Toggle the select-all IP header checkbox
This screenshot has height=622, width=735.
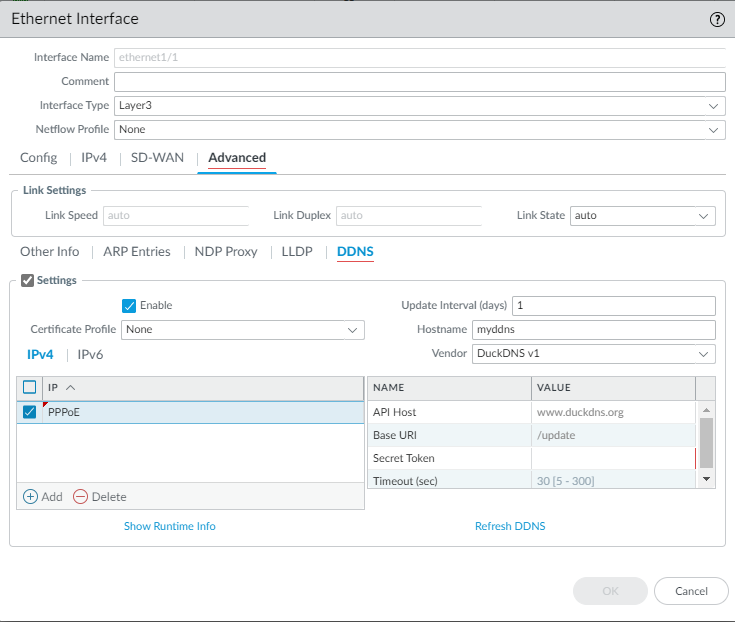click(x=30, y=388)
